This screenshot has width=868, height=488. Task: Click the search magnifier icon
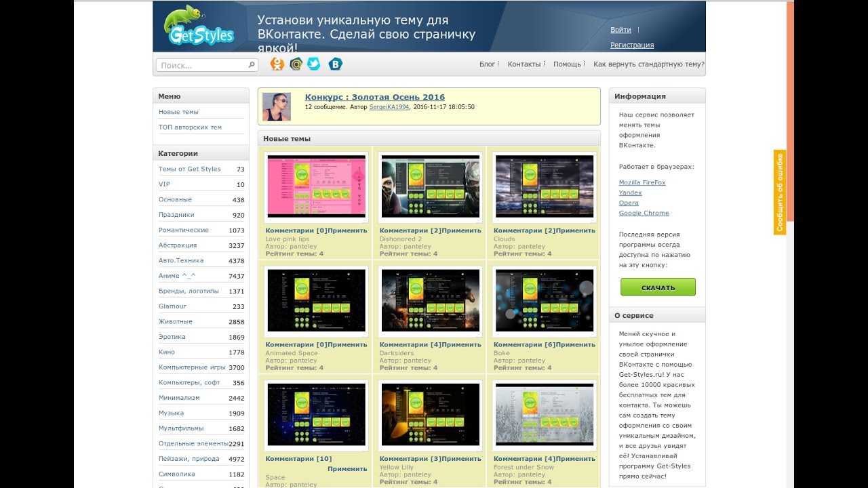click(252, 65)
